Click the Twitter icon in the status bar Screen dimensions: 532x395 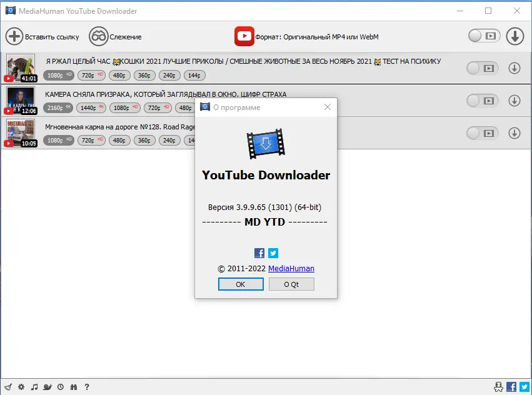pos(524,386)
